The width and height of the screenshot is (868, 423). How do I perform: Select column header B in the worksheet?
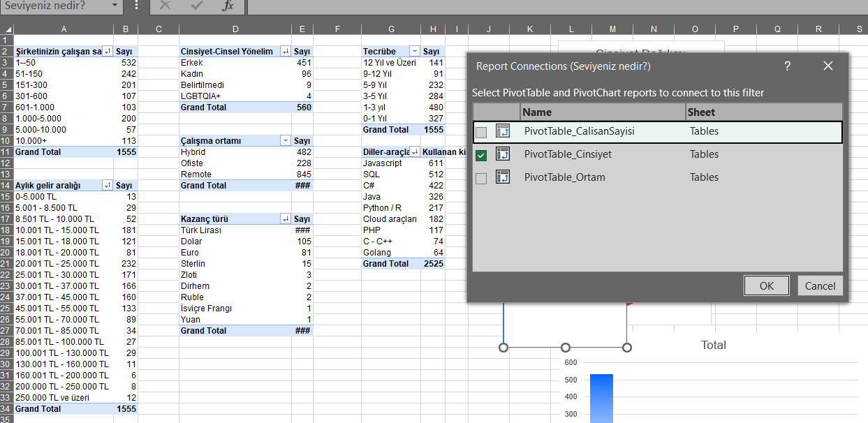(x=126, y=29)
